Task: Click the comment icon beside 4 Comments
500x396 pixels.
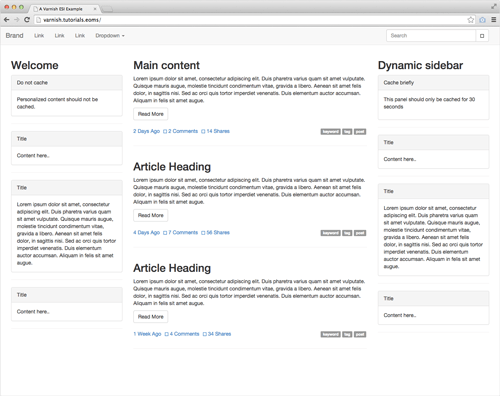Action: [x=166, y=334]
